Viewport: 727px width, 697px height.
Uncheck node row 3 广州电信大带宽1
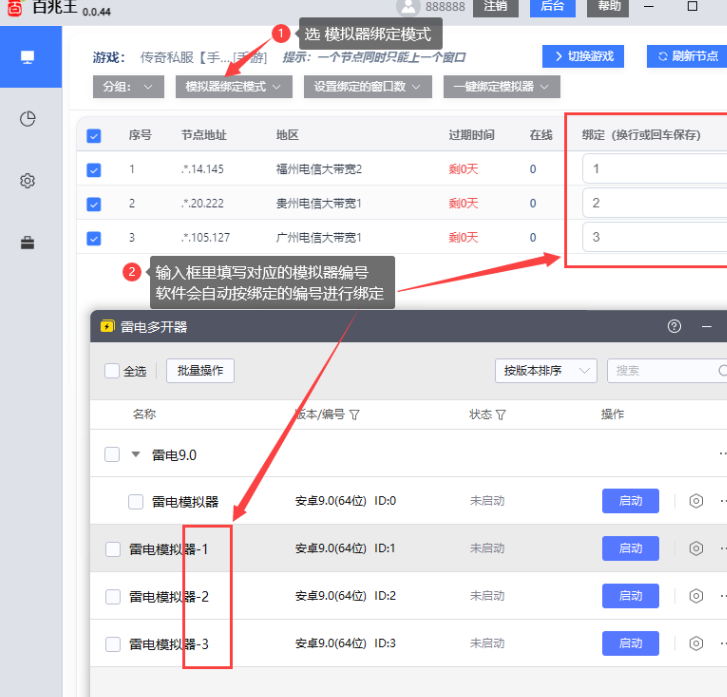tap(94, 238)
